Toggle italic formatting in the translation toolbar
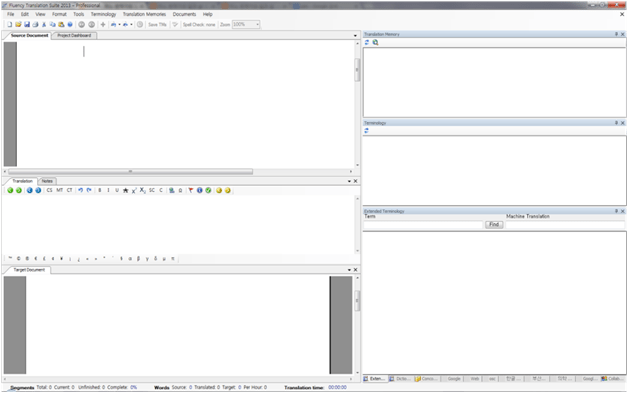This screenshot has height=393, width=628. [x=108, y=190]
